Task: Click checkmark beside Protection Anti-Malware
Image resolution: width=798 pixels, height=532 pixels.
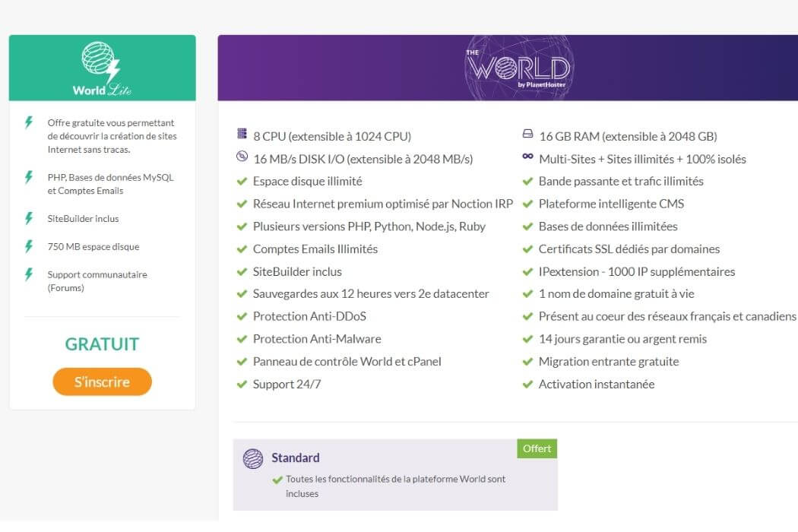Action: 242,339
